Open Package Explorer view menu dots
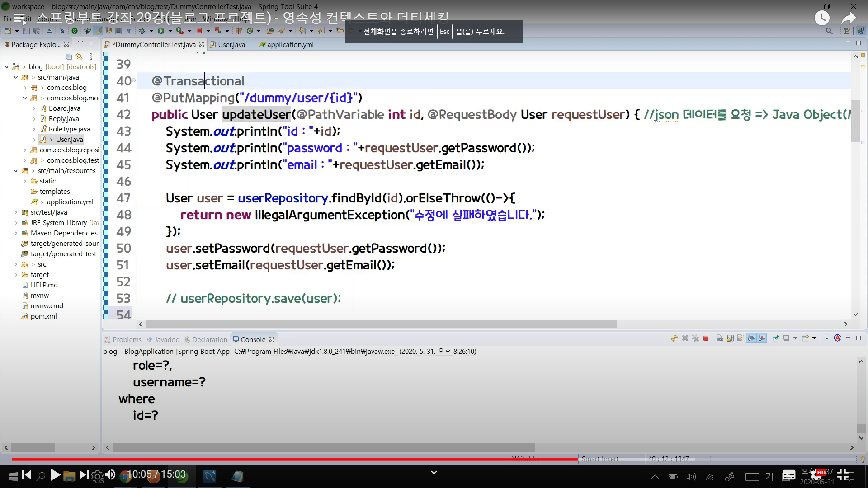Screen dimensions: 868x488 pyautogui.click(x=91, y=56)
